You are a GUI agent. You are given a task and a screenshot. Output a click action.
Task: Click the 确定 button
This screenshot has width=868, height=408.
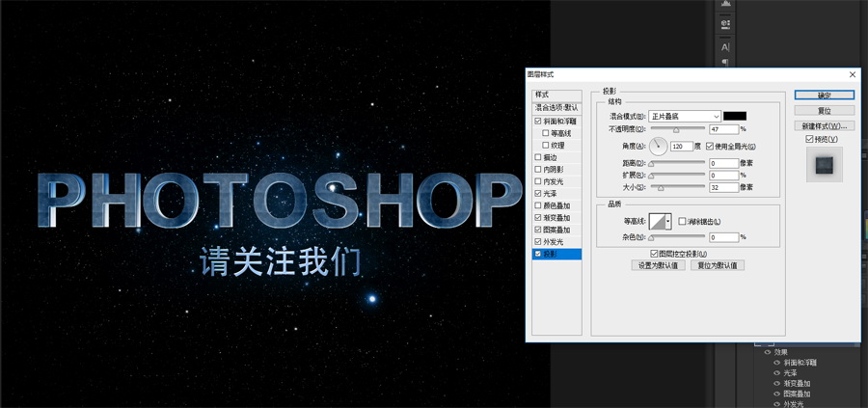tap(825, 95)
